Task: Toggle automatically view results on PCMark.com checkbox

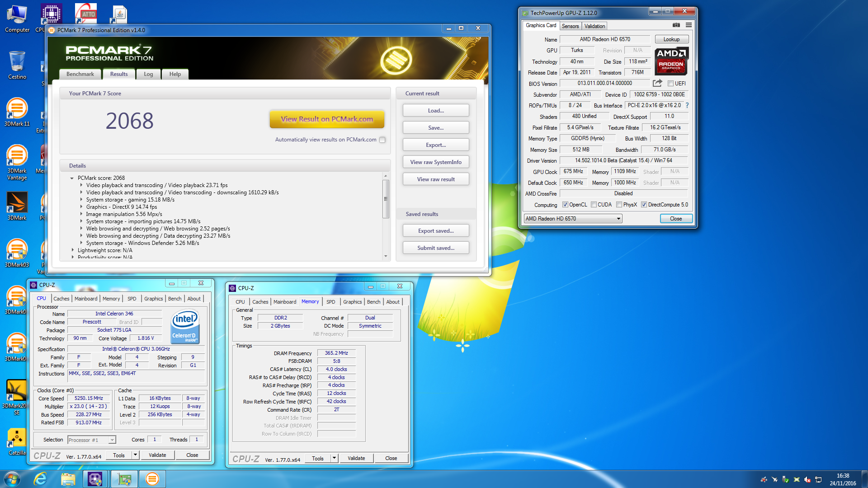Action: coord(382,140)
